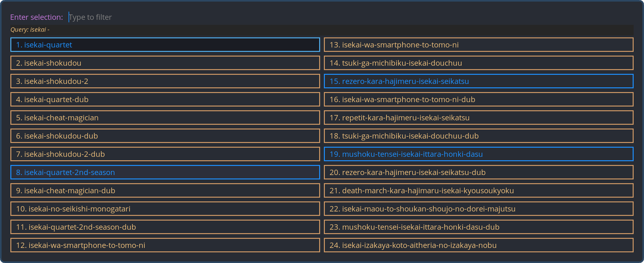
Task: Open entry 23 mushoku-tensei dub version
Action: [x=478, y=227]
